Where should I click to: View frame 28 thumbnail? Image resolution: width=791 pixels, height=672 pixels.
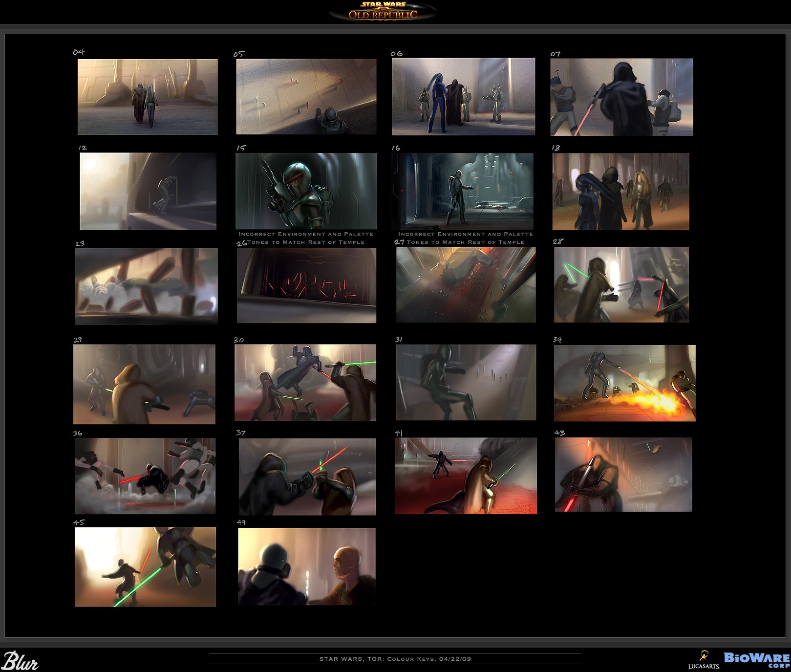[621, 284]
